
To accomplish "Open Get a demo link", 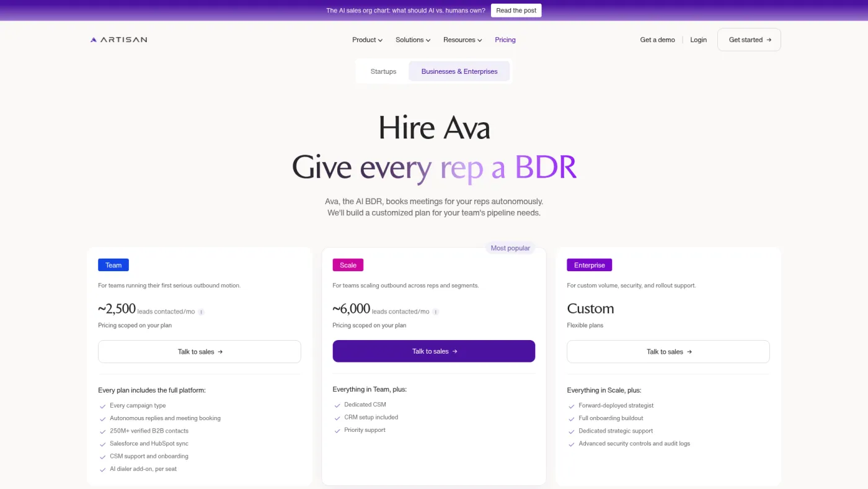I will tap(657, 40).
